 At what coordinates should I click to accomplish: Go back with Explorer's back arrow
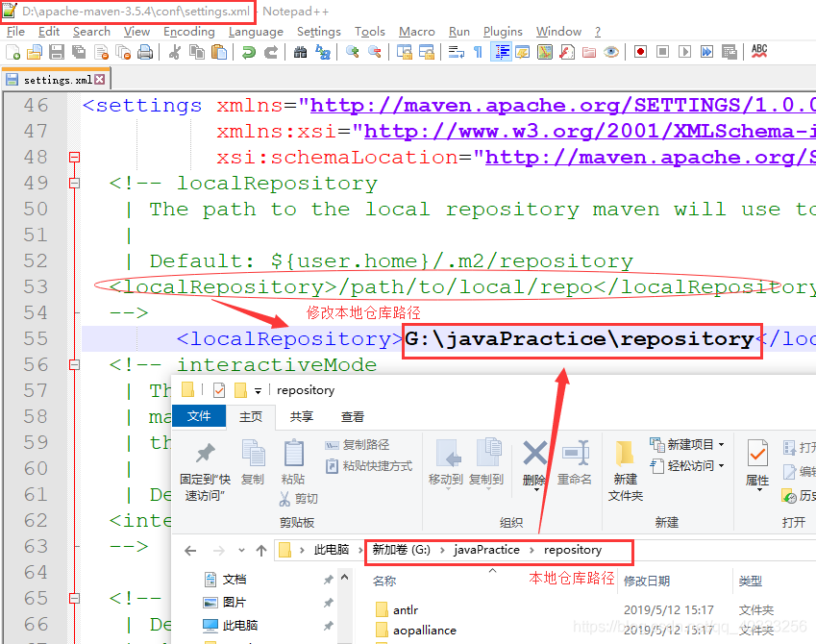(190, 551)
